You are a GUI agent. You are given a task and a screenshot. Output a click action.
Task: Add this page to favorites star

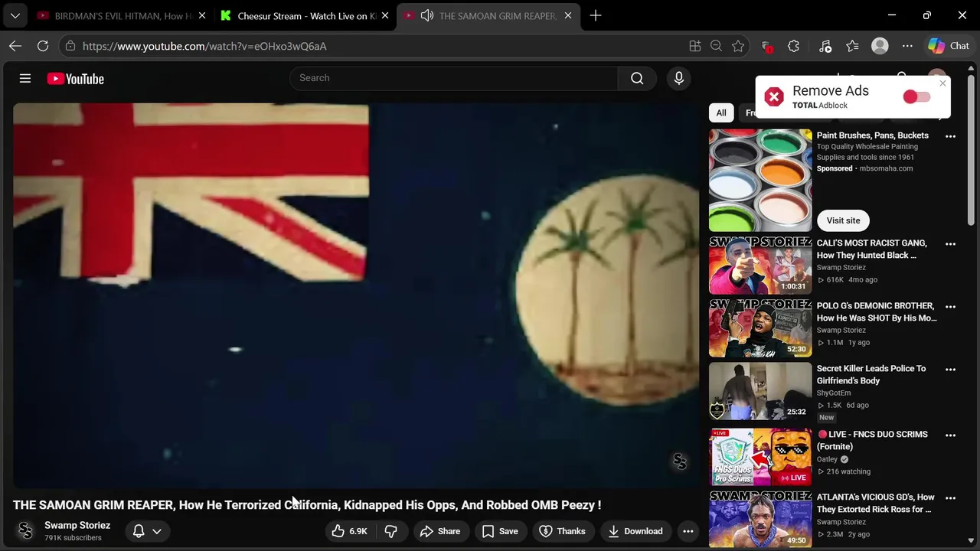[x=738, y=46]
